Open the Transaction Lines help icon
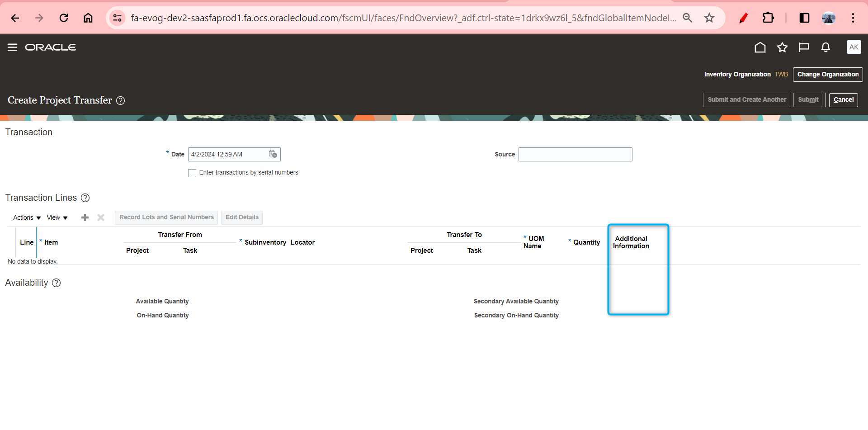 (x=85, y=198)
